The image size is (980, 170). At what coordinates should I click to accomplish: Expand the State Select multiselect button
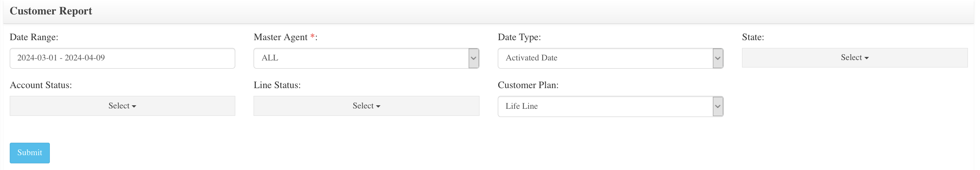click(x=855, y=58)
